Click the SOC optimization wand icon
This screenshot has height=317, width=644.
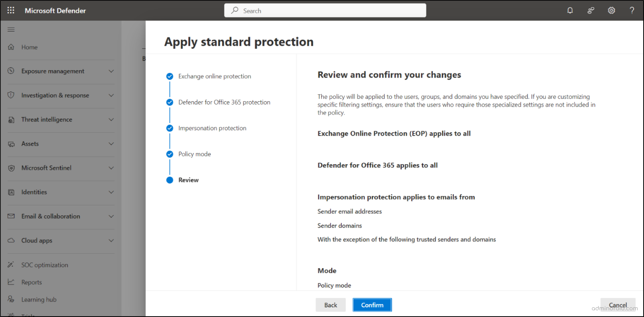(x=11, y=265)
